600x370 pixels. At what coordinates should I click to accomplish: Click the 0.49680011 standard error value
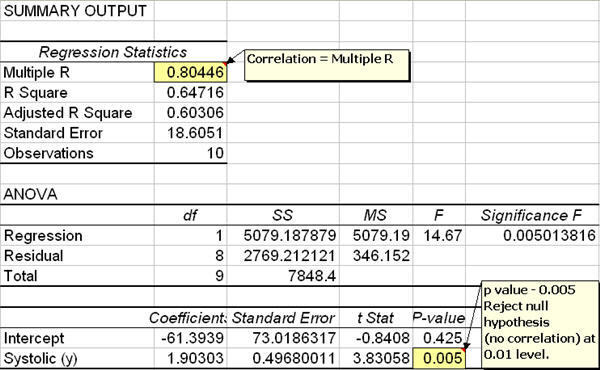283,359
